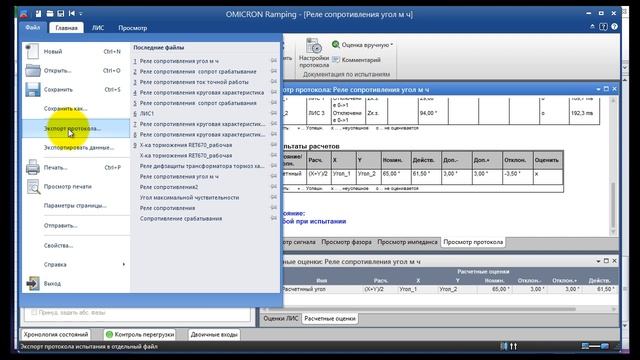
Task: Click the Выход exit arrow icon
Action: coord(33,283)
